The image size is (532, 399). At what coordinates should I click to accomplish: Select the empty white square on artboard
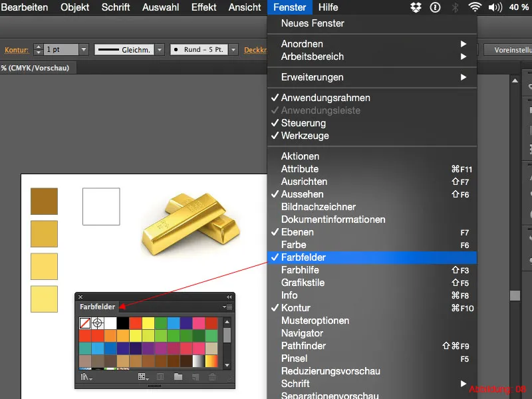(101, 206)
